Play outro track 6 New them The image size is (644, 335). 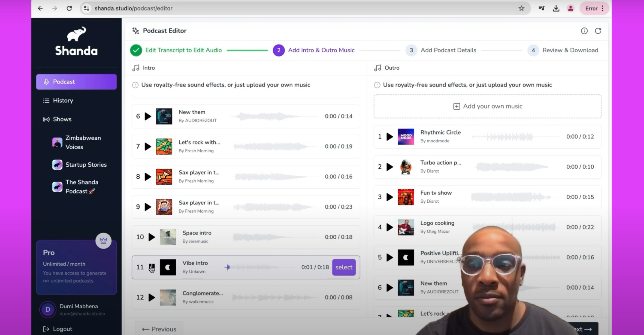(x=390, y=288)
